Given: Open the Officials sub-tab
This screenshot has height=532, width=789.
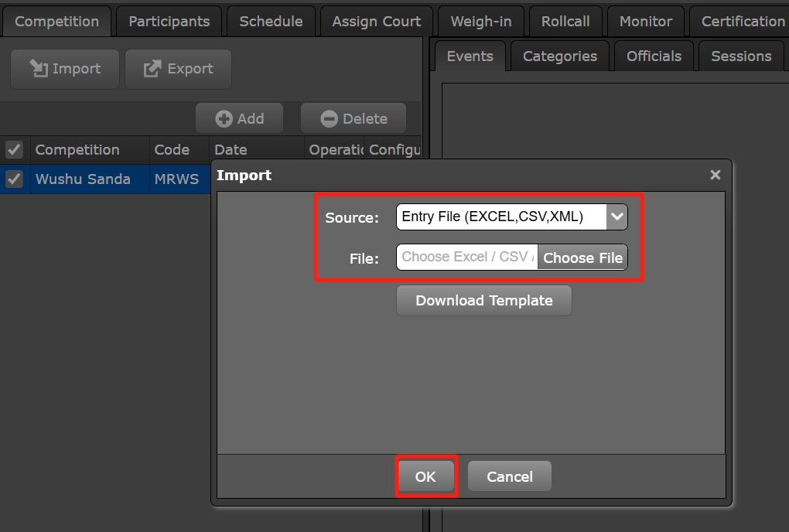Looking at the screenshot, I should tap(654, 56).
